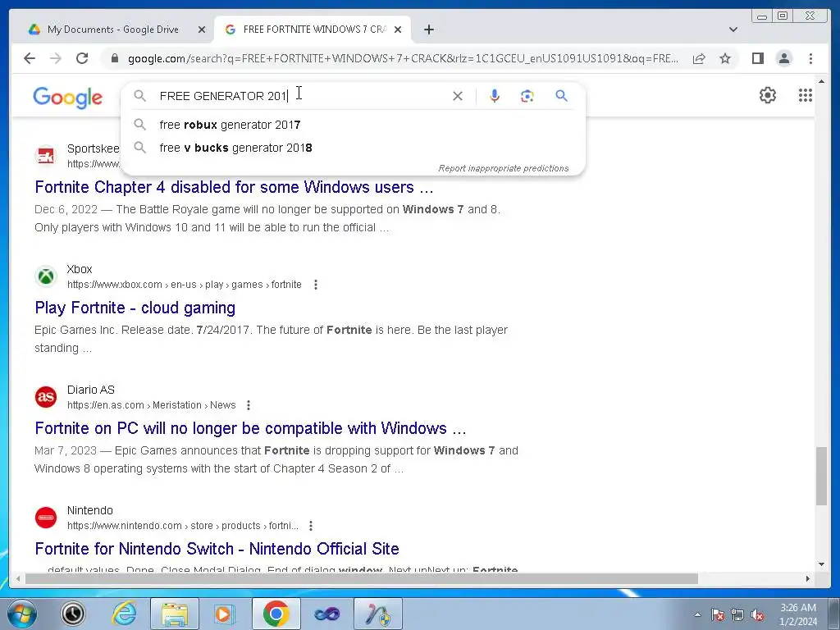Bookmark this page with the star icon
The height and width of the screenshot is (630, 840).
point(725,58)
